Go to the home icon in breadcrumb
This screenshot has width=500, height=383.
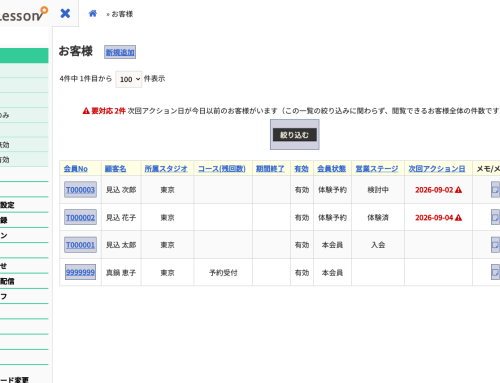93,13
